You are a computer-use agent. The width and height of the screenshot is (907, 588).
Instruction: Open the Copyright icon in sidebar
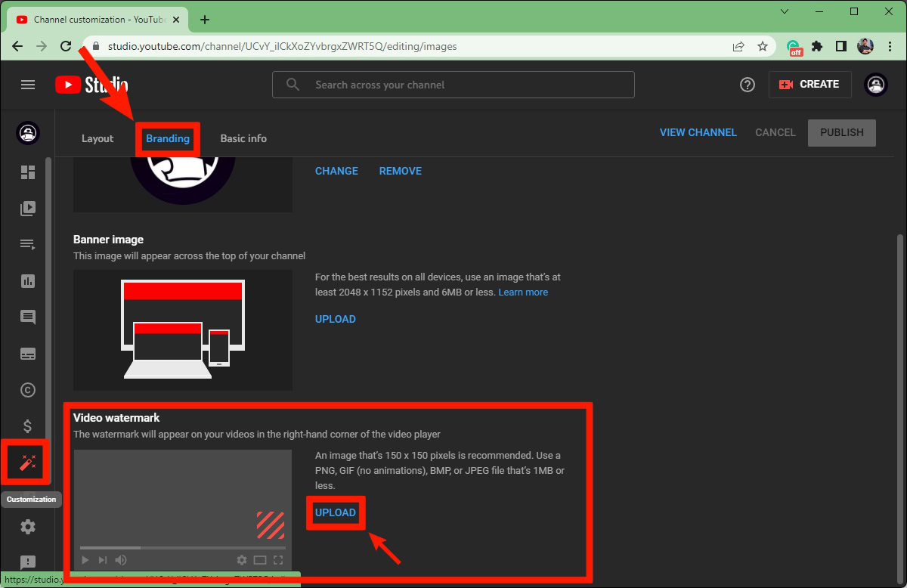pos(28,390)
